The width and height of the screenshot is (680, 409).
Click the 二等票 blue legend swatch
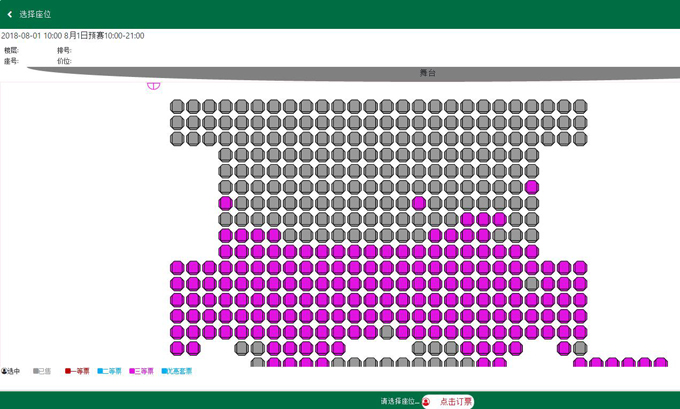(101, 371)
